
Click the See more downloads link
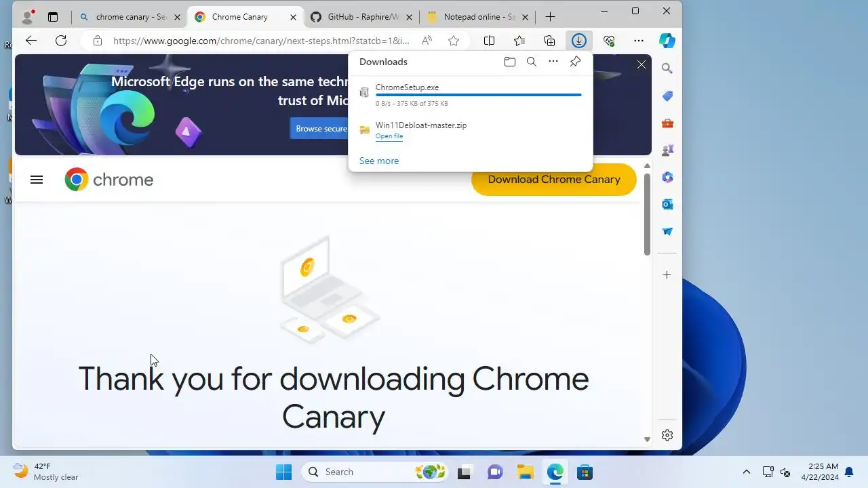click(x=379, y=161)
